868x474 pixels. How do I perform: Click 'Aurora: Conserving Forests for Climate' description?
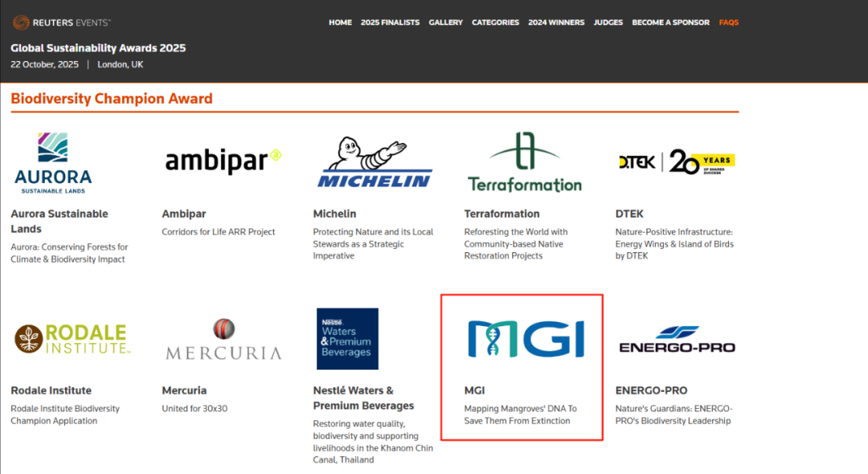(69, 253)
